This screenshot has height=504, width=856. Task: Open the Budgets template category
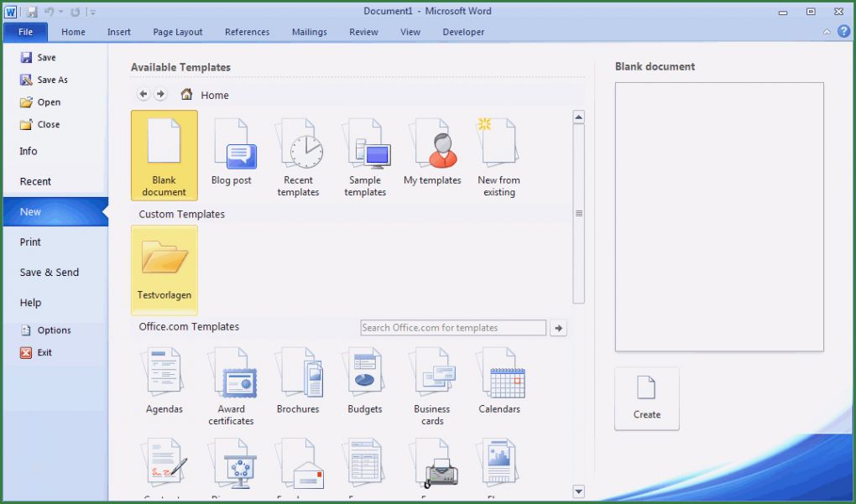click(x=364, y=382)
